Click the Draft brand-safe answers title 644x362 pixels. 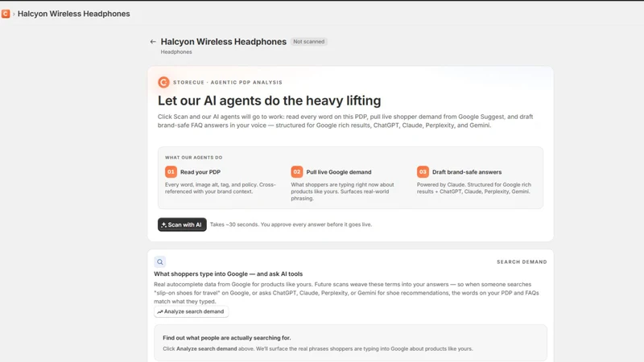coord(467,172)
